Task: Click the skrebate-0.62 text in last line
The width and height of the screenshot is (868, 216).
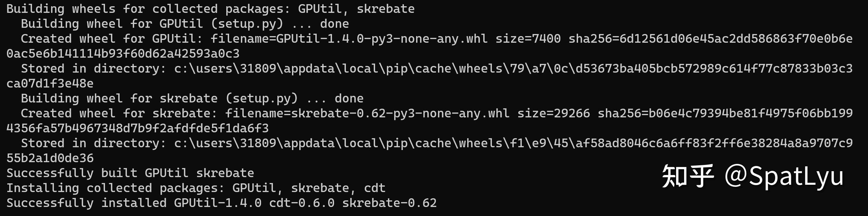Action: [x=389, y=203]
